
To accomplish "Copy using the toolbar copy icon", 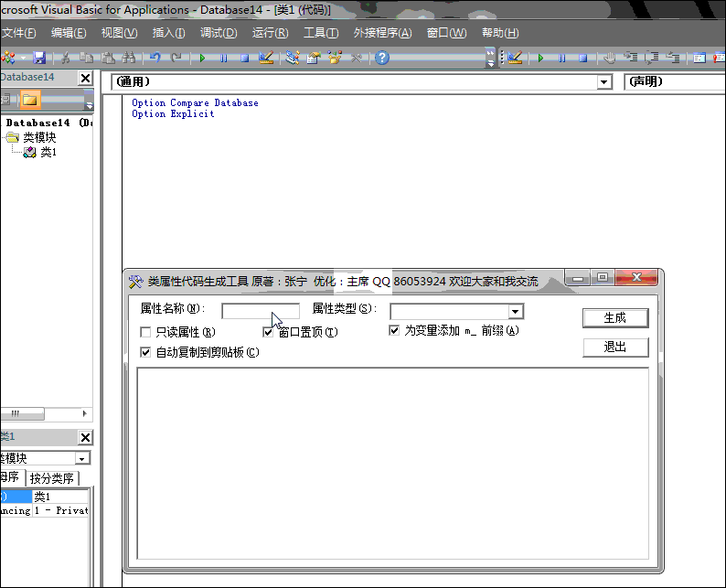I will pyautogui.click(x=86, y=58).
